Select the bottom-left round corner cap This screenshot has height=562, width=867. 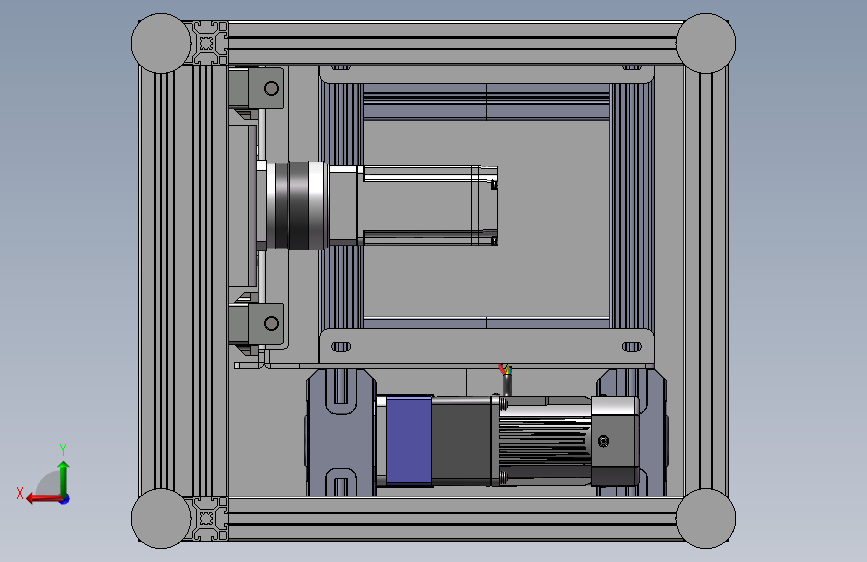tap(161, 519)
